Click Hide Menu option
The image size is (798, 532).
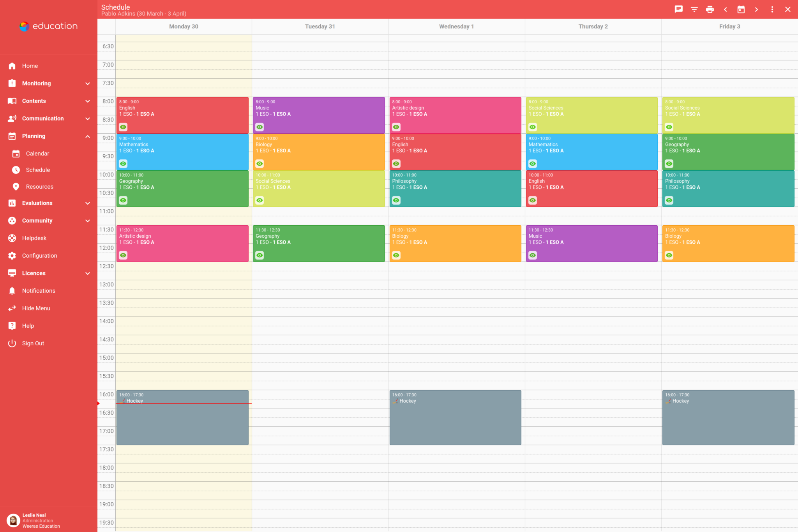click(x=36, y=308)
